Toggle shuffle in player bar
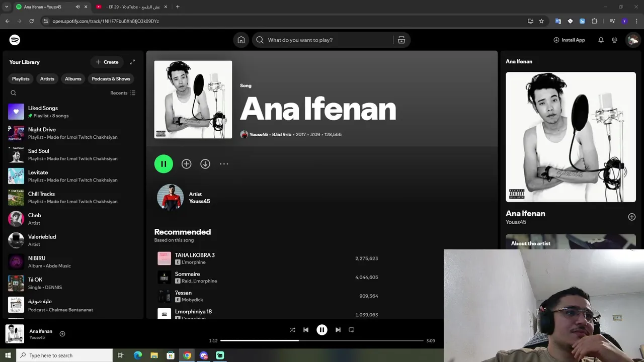The image size is (644, 362). click(x=292, y=330)
